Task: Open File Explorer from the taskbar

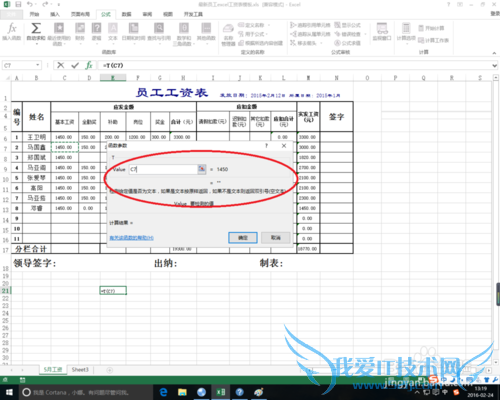Action: [x=182, y=392]
